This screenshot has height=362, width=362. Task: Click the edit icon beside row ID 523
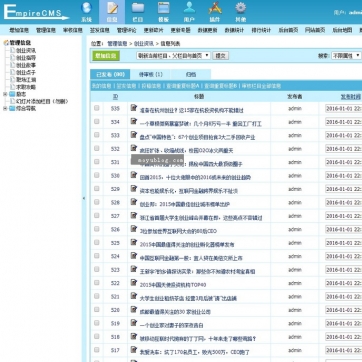point(134,269)
